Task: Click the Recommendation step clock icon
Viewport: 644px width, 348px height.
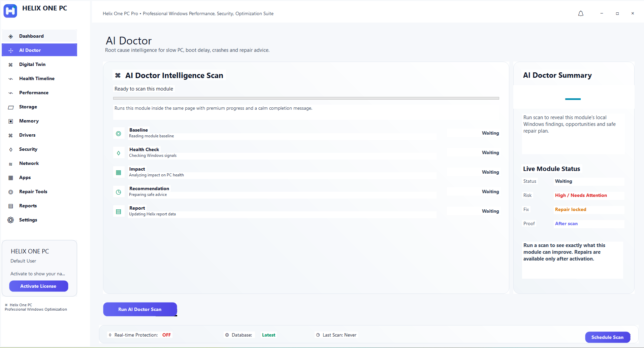Action: (119, 192)
